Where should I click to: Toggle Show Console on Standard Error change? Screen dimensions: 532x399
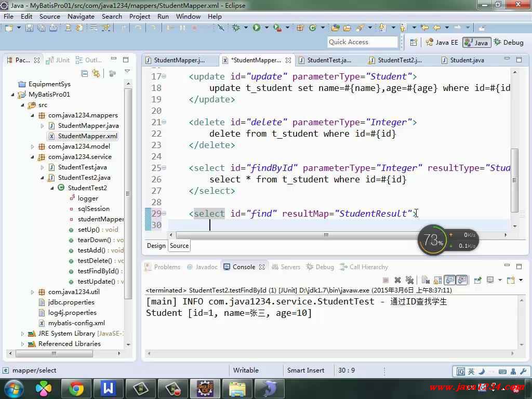tap(462, 280)
